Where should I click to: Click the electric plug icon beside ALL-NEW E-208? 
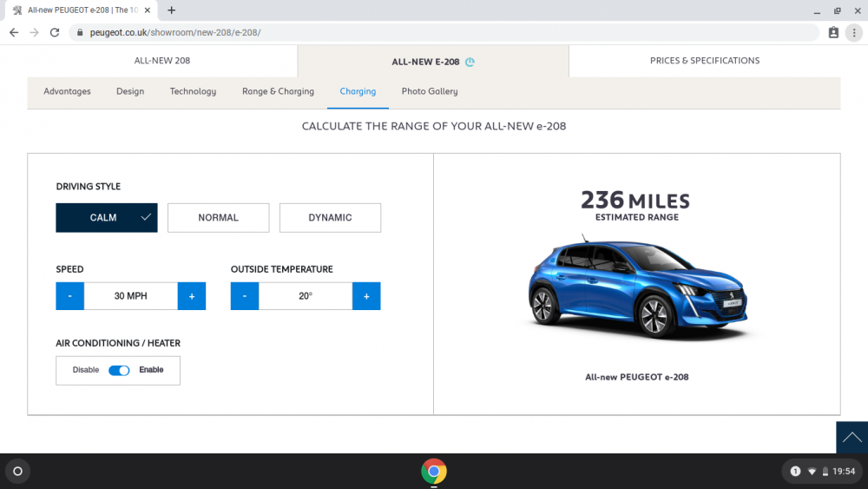[x=470, y=62]
